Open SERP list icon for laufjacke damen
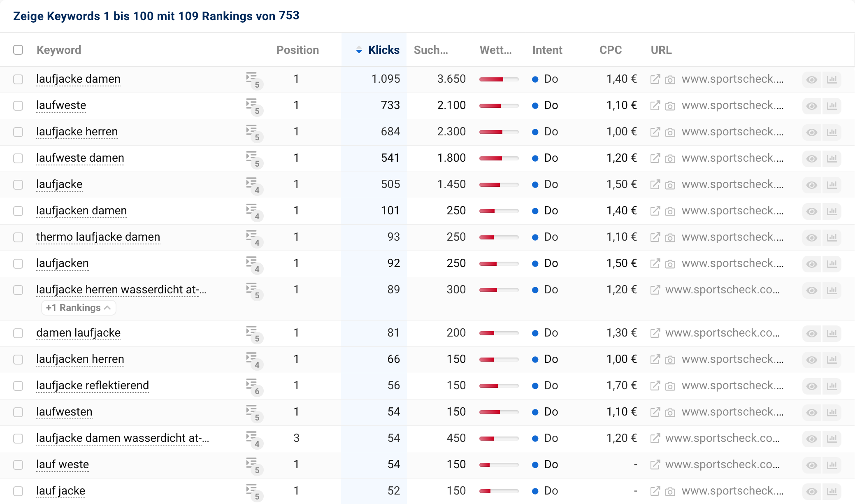 point(252,78)
